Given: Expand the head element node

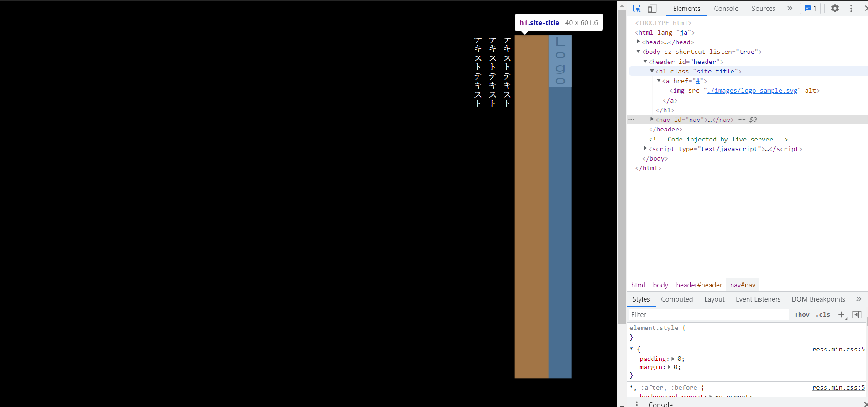Looking at the screenshot, I should (x=639, y=42).
